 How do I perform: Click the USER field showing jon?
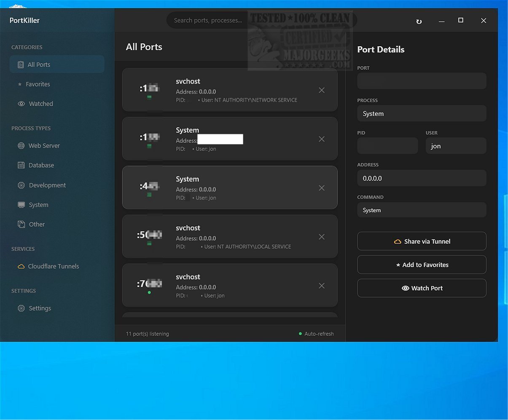click(x=456, y=146)
